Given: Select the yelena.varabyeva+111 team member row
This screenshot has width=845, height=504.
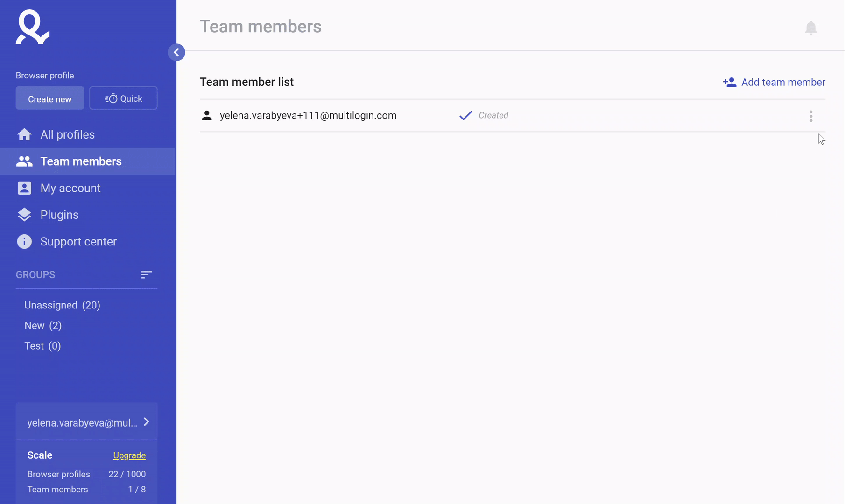Looking at the screenshot, I should [x=512, y=116].
